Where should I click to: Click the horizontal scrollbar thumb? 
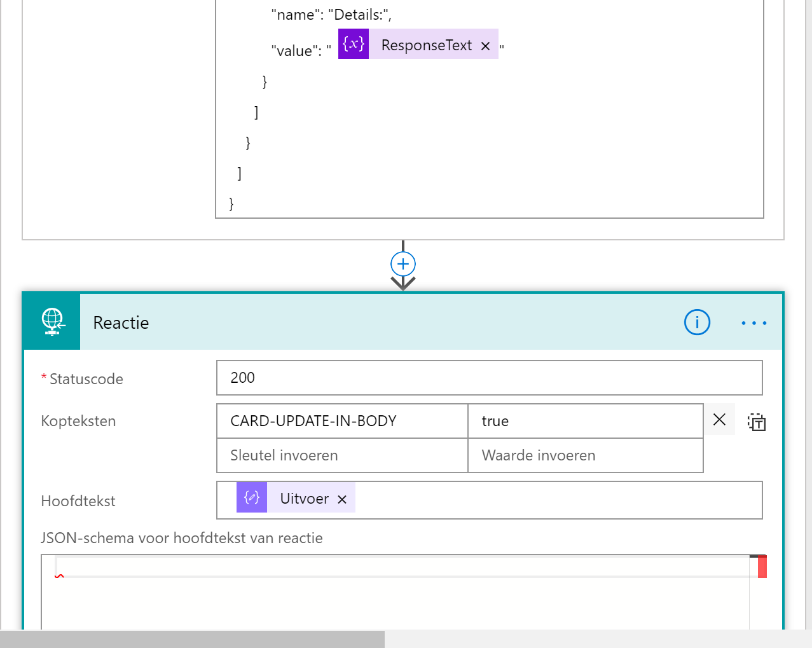[192, 639]
